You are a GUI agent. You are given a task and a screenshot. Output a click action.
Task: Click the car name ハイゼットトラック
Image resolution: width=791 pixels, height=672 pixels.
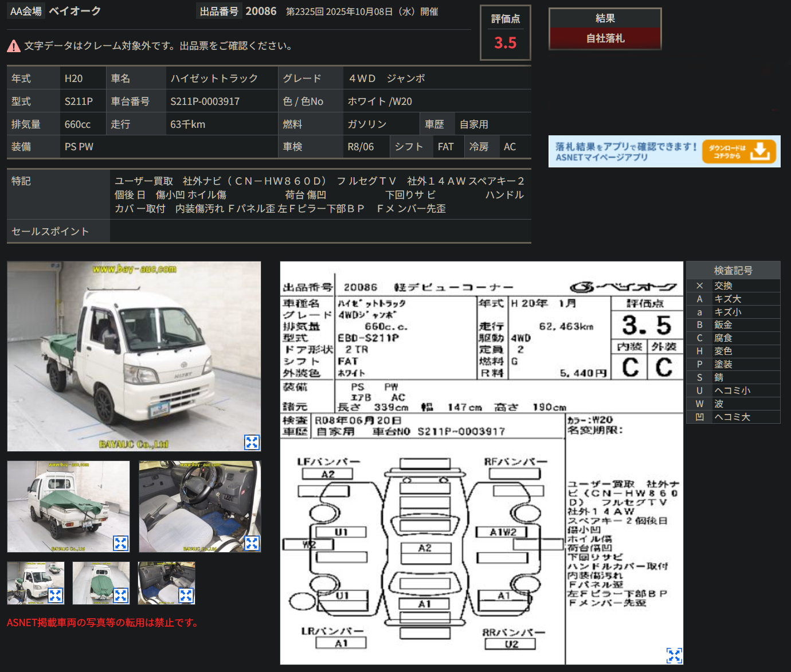coord(214,79)
